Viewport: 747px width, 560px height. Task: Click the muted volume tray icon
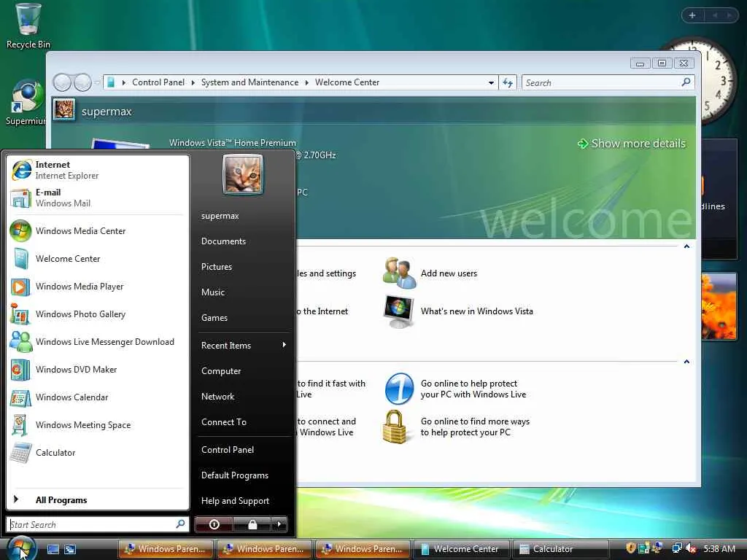(x=691, y=548)
